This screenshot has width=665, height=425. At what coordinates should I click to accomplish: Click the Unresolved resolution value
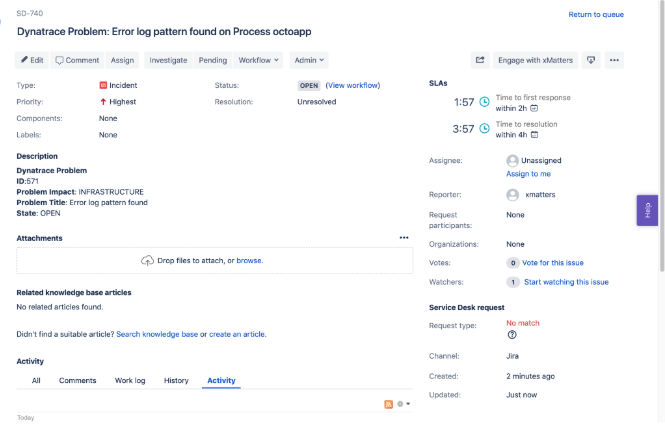(x=317, y=102)
